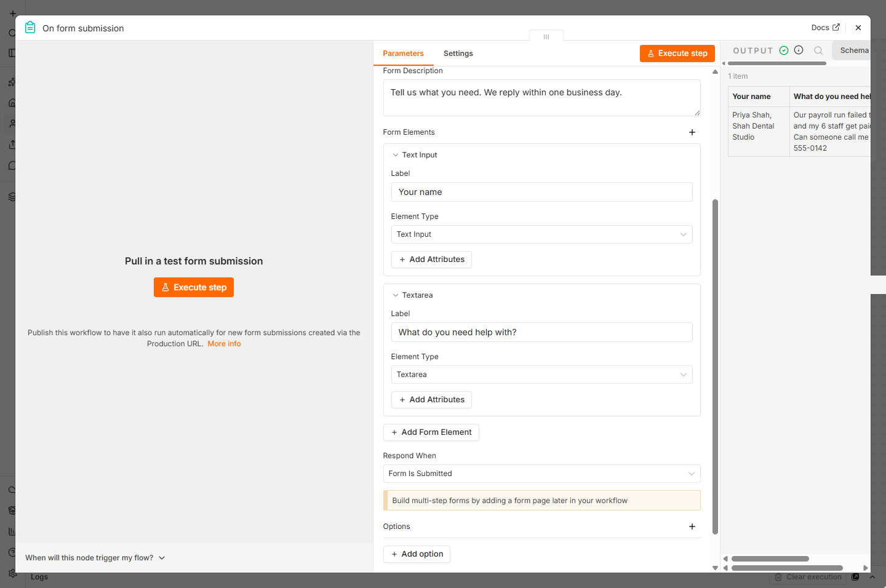Click the Add Form Element button
The width and height of the screenshot is (886, 588).
(x=431, y=432)
